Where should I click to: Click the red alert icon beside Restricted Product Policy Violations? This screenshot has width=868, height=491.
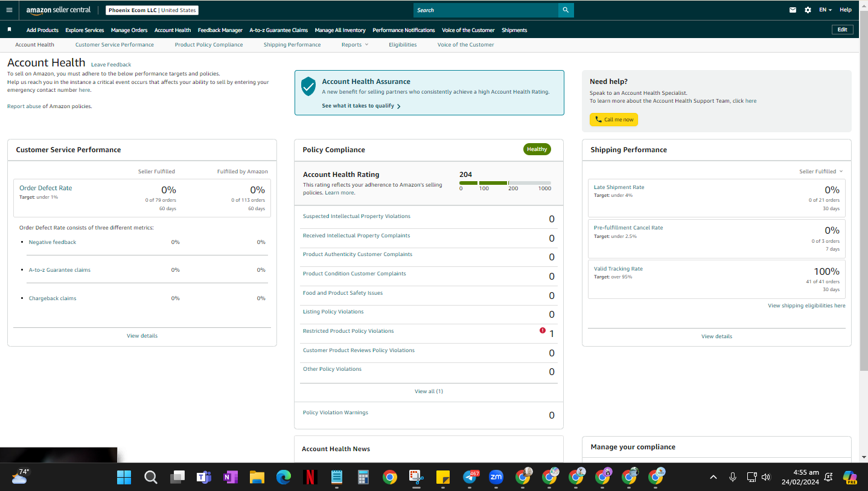coord(543,330)
